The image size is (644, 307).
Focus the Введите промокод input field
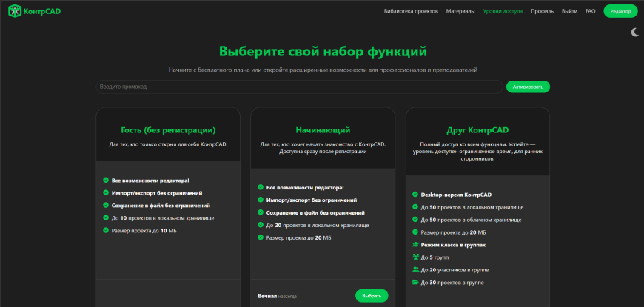(x=299, y=87)
